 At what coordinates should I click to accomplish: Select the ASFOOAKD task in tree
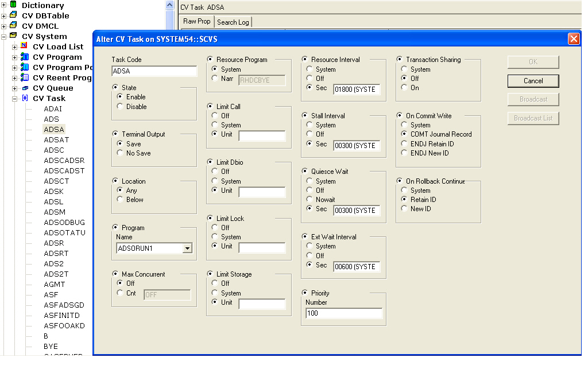point(64,326)
